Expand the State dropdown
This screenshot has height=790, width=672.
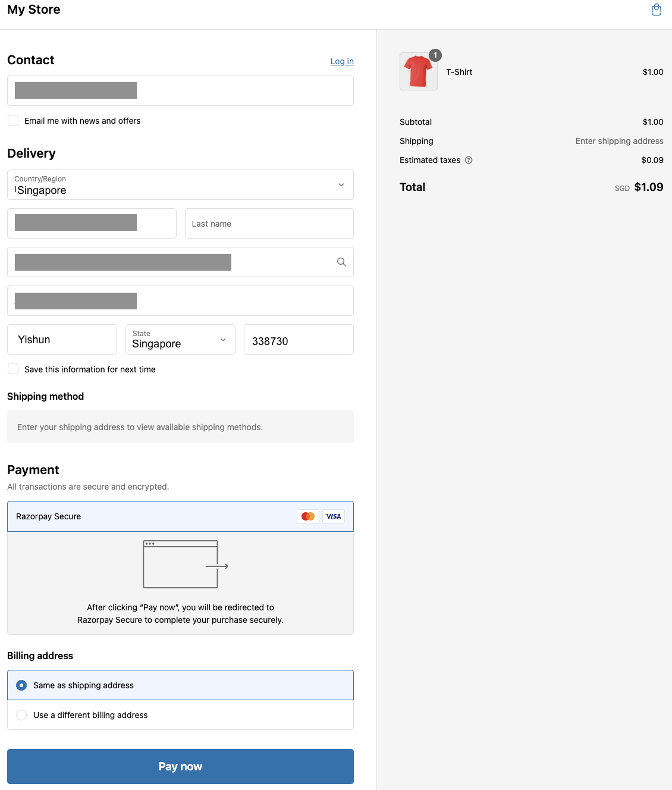(180, 339)
